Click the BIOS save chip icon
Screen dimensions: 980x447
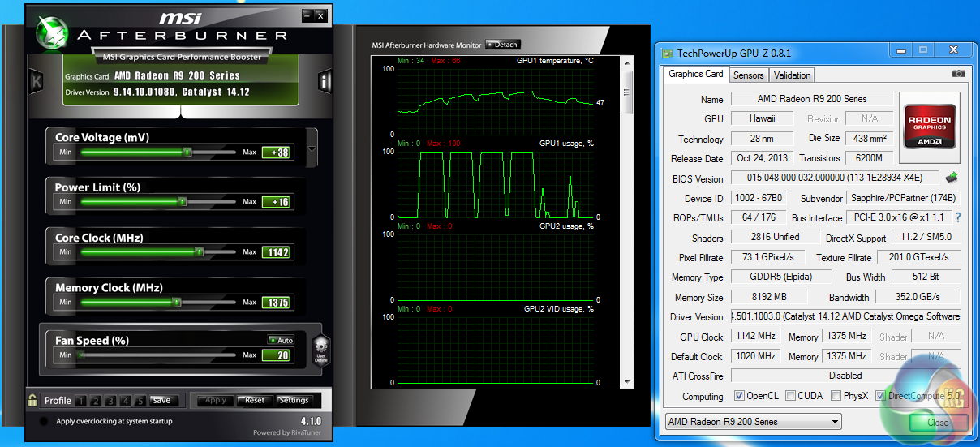point(952,178)
